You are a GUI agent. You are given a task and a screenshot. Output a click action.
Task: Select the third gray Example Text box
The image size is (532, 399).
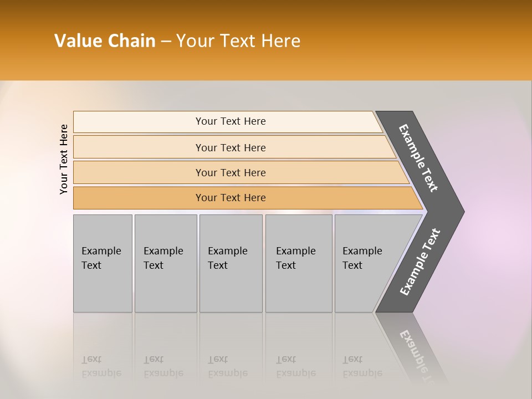coord(231,263)
